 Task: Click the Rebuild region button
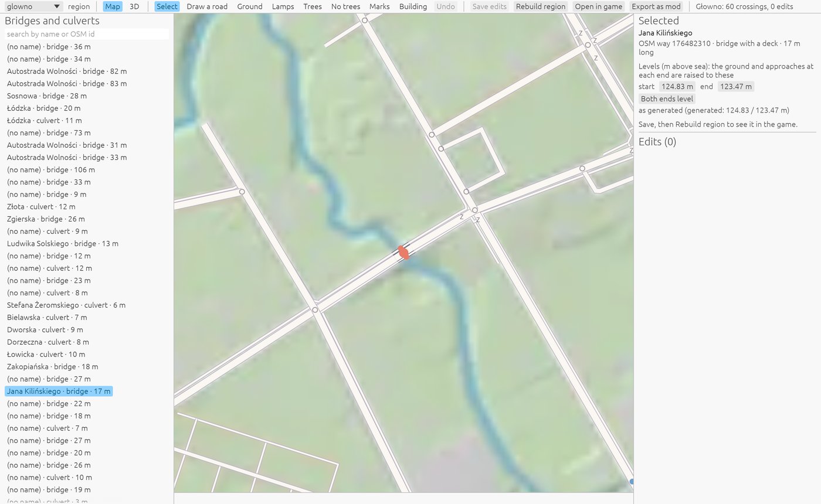click(x=541, y=6)
